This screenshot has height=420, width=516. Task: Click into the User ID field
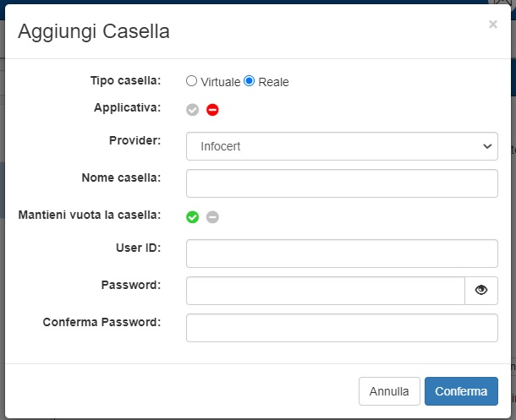(342, 254)
